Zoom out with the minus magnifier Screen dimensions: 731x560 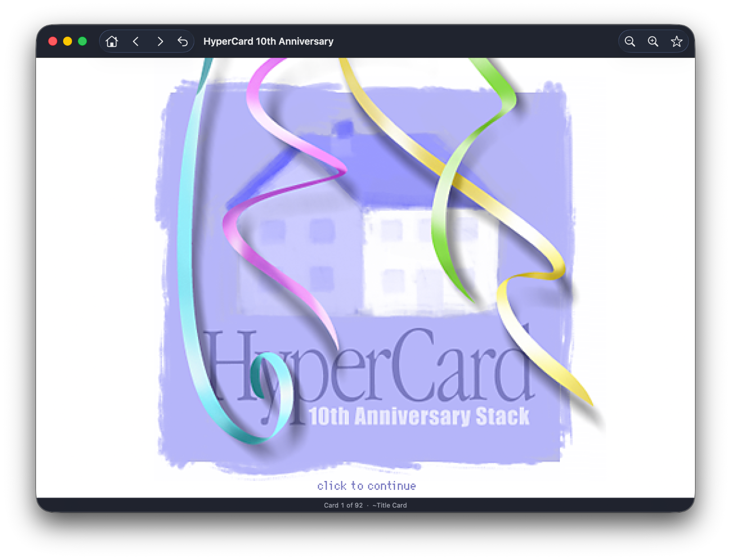click(630, 41)
